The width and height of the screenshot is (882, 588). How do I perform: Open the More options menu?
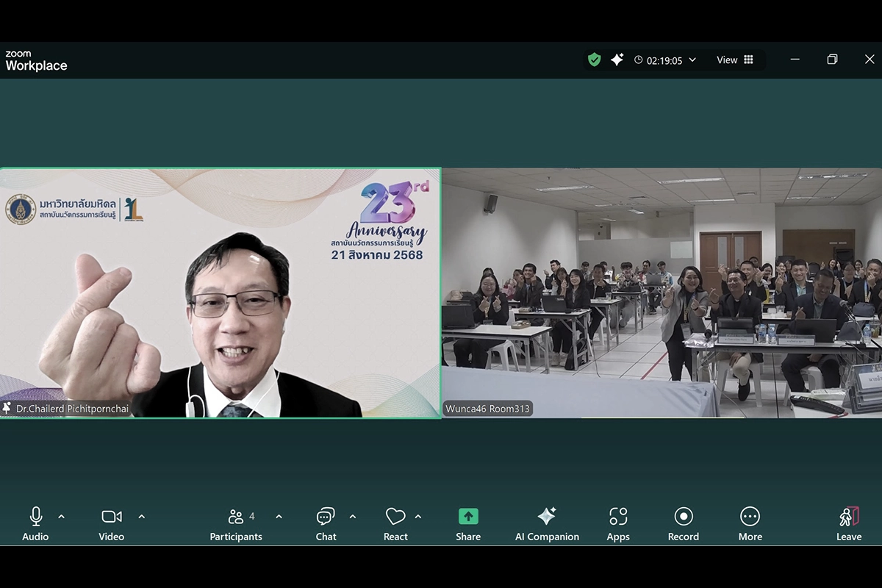pyautogui.click(x=750, y=524)
